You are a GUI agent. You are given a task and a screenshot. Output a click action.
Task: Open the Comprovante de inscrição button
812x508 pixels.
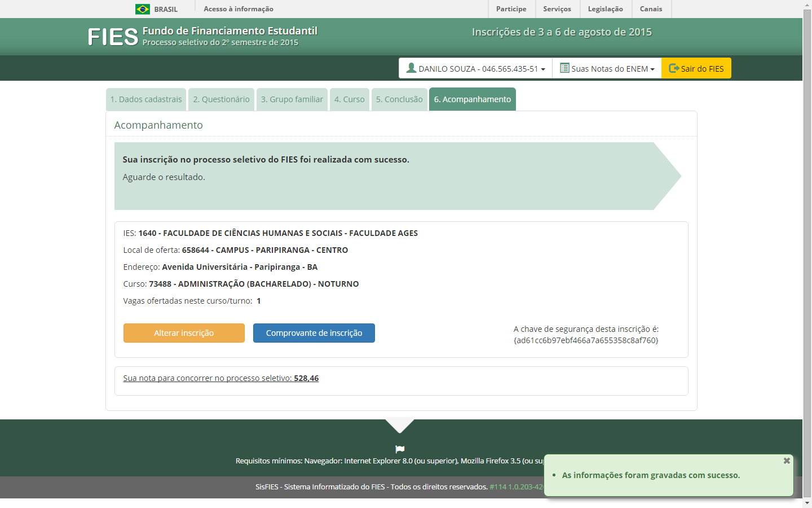[314, 333]
